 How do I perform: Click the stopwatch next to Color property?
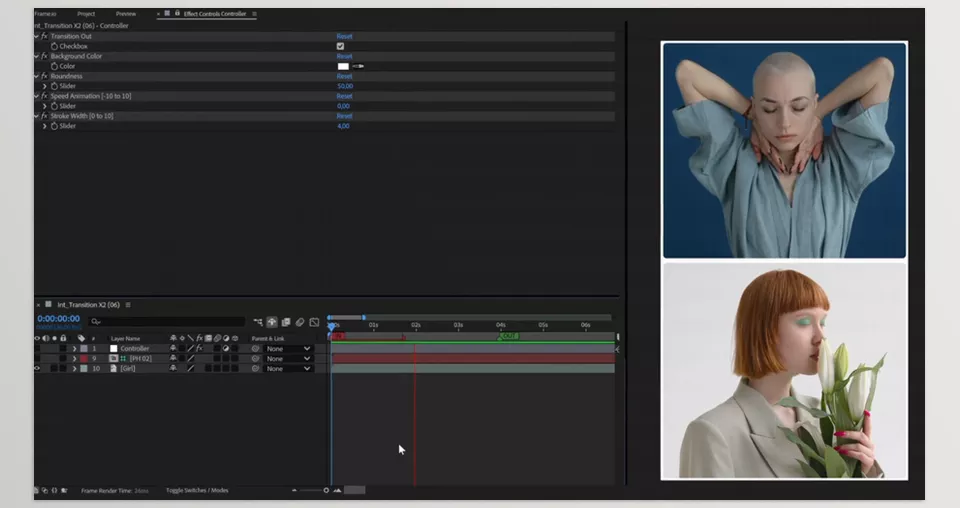[54, 66]
